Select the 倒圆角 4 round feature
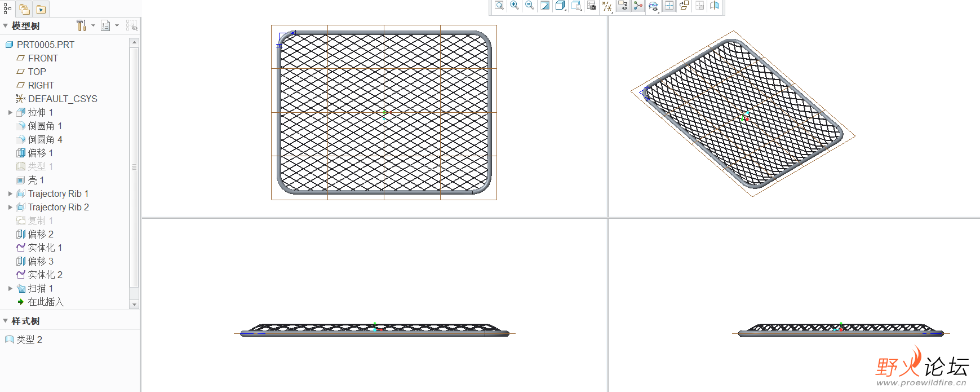This screenshot has height=392, width=980. pos(45,139)
